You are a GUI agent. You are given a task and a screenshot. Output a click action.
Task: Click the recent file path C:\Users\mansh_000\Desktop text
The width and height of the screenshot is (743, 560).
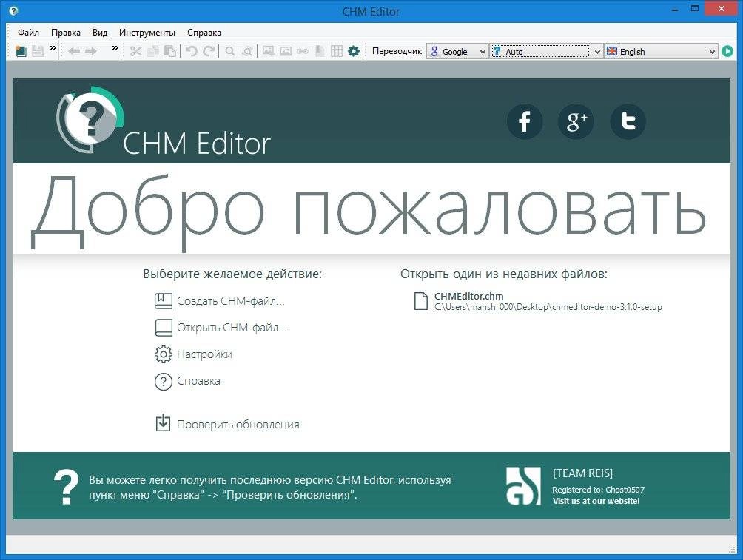pyautogui.click(x=548, y=307)
